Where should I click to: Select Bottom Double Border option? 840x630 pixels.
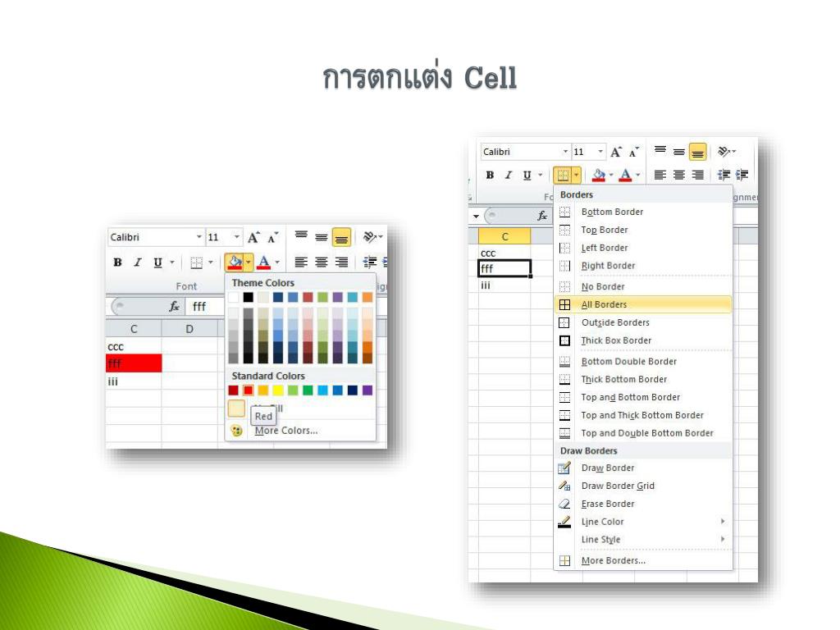643,362
